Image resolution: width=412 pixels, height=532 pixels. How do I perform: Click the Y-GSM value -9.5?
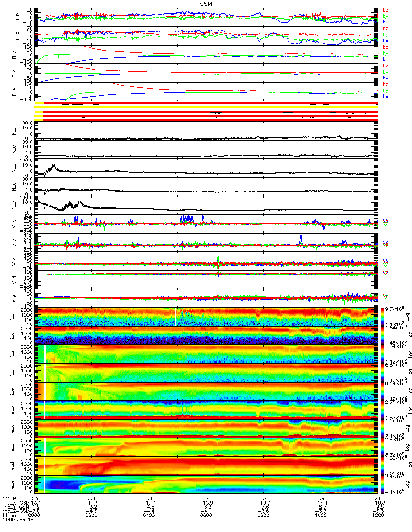coord(377,507)
